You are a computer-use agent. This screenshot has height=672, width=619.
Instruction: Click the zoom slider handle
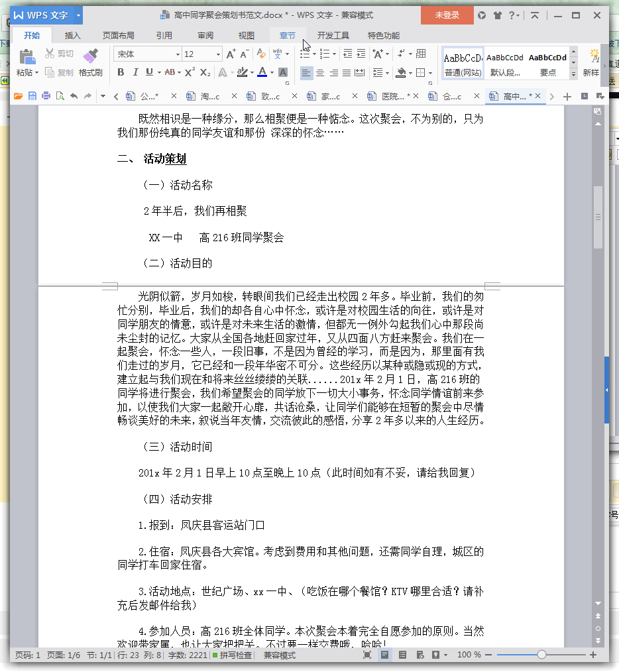point(541,654)
